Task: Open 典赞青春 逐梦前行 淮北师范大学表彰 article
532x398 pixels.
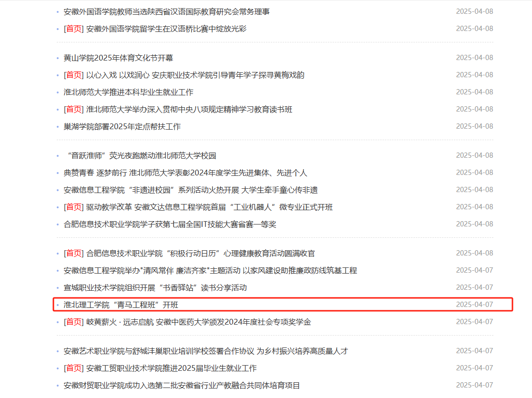Action: pyautogui.click(x=185, y=173)
